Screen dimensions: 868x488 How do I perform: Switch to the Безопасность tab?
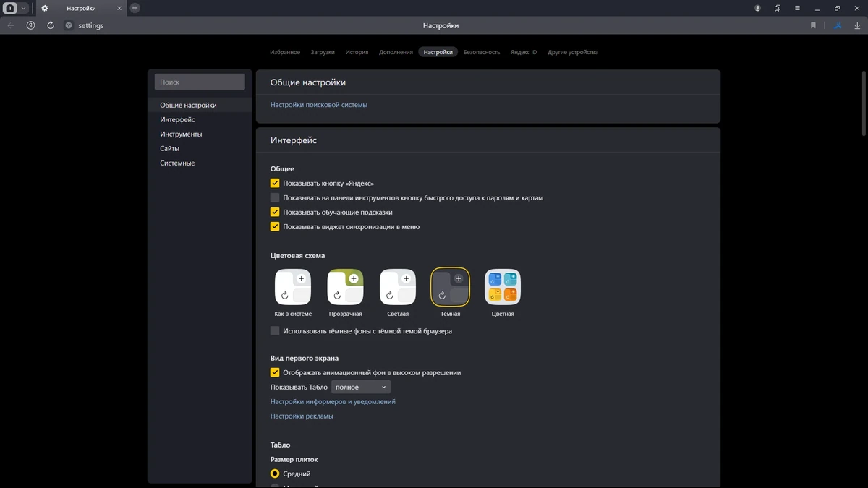pyautogui.click(x=482, y=52)
